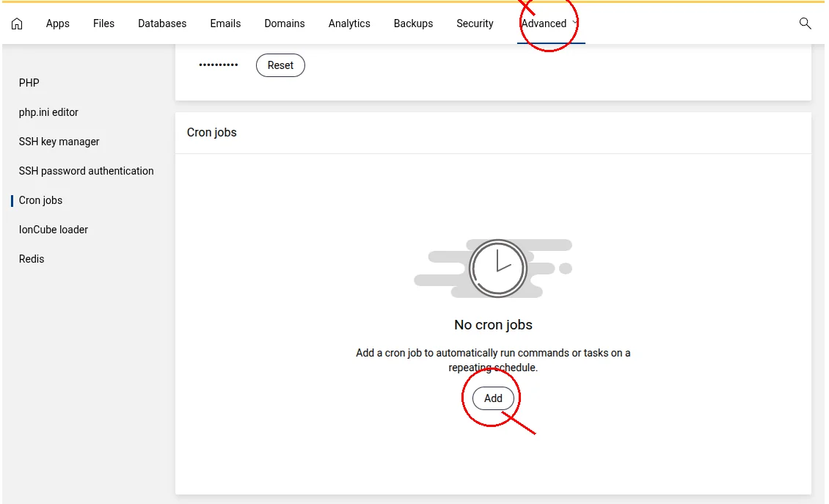
Task: Go to SSH password authentication
Action: click(x=86, y=171)
